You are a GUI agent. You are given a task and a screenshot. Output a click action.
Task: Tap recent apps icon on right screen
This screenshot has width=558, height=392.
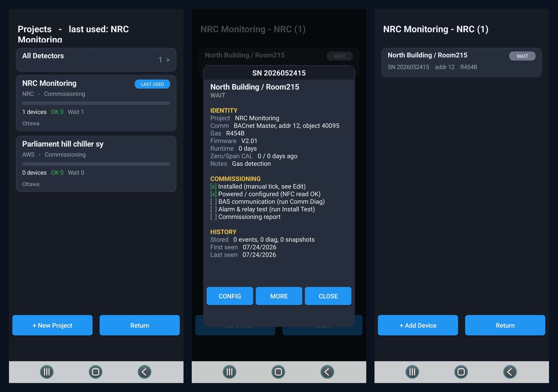[x=412, y=372]
